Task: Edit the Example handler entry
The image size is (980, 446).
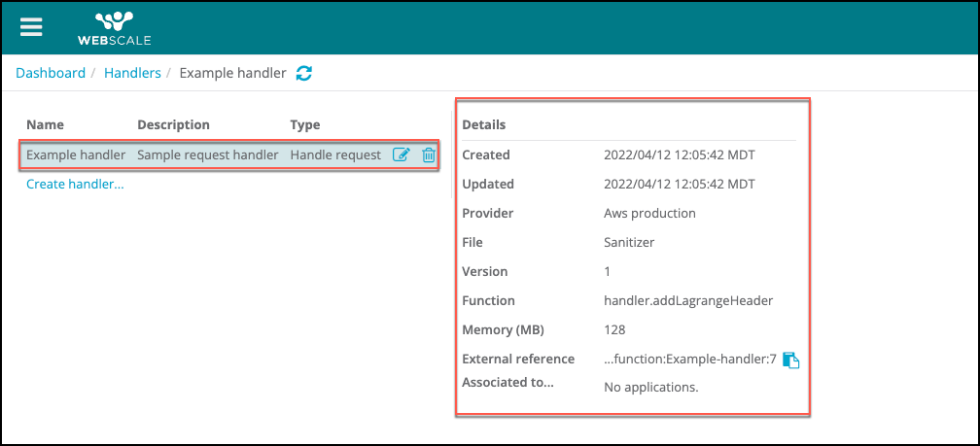Action: (401, 154)
